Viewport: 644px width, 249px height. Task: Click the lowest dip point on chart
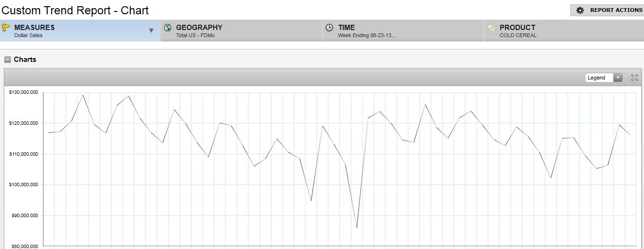pyautogui.click(x=357, y=228)
